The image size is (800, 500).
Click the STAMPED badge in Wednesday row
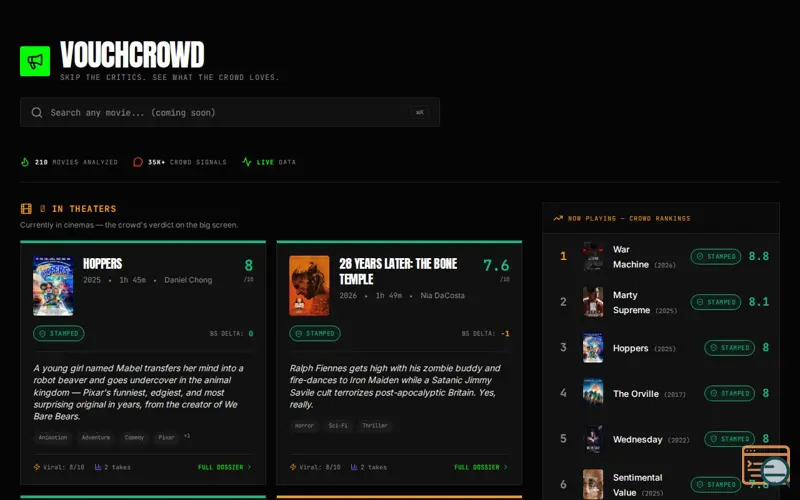[x=730, y=439]
